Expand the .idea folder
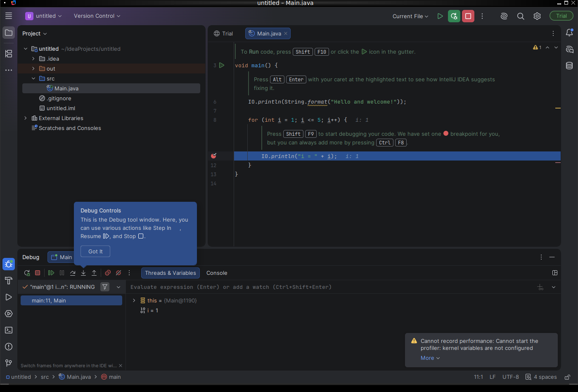Image resolution: width=578 pixels, height=392 pixels. (33, 59)
